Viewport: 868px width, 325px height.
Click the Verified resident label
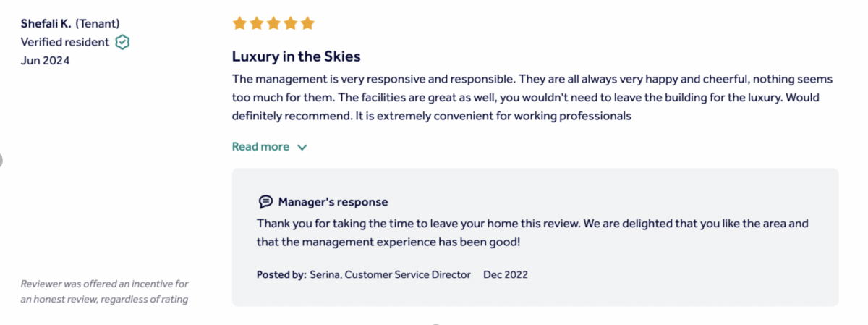point(65,42)
